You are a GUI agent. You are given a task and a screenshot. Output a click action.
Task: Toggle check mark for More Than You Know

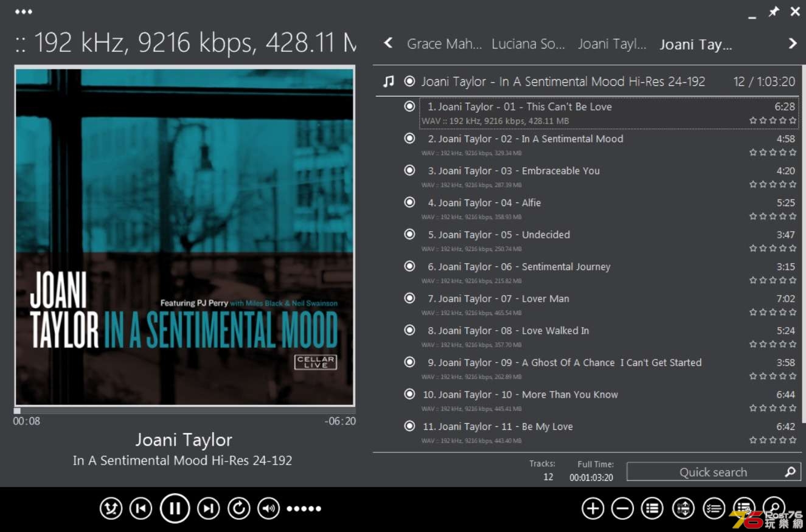coord(410,394)
